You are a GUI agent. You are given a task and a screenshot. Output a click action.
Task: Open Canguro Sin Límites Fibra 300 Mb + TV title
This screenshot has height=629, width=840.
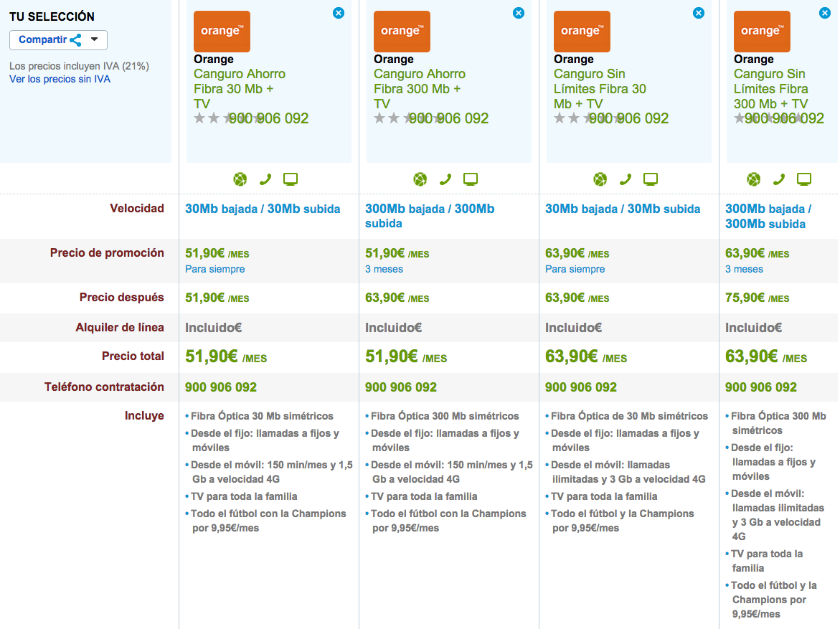click(771, 89)
